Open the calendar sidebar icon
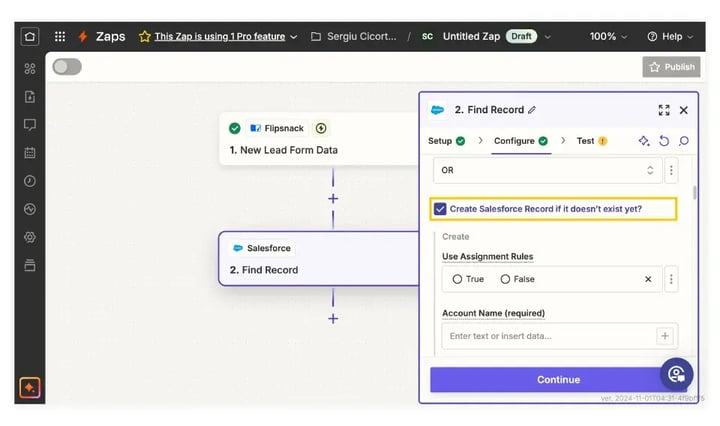720x426 pixels. click(30, 153)
